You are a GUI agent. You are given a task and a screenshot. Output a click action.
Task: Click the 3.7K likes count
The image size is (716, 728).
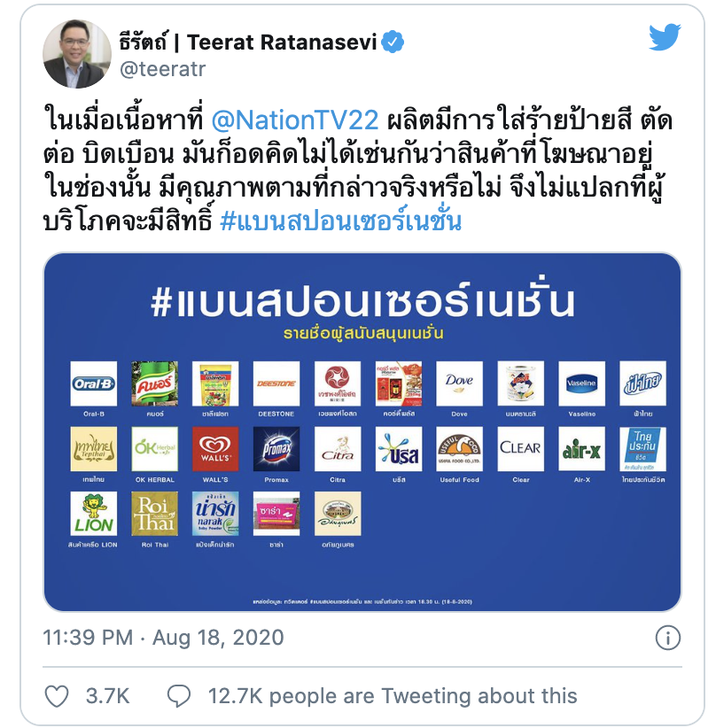(107, 696)
